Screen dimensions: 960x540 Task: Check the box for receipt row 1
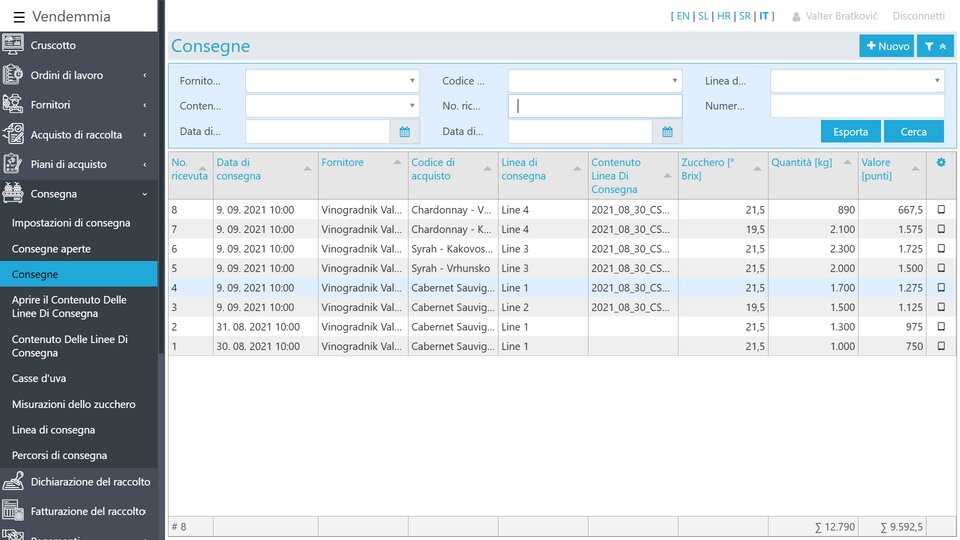940,346
